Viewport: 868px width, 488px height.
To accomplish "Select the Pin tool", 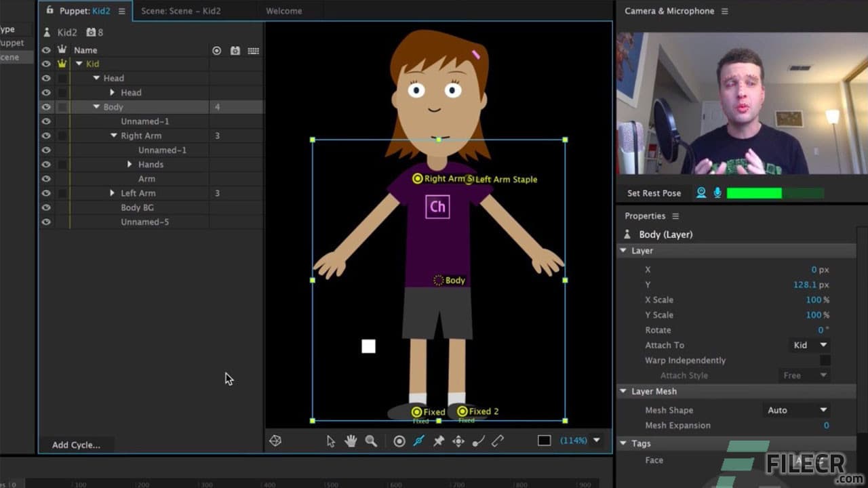I will 438,441.
